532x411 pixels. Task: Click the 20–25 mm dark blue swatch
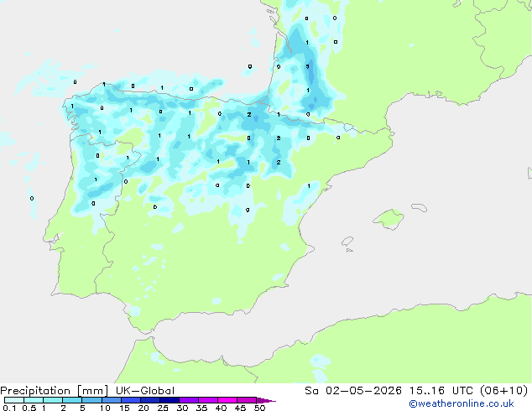150,400
